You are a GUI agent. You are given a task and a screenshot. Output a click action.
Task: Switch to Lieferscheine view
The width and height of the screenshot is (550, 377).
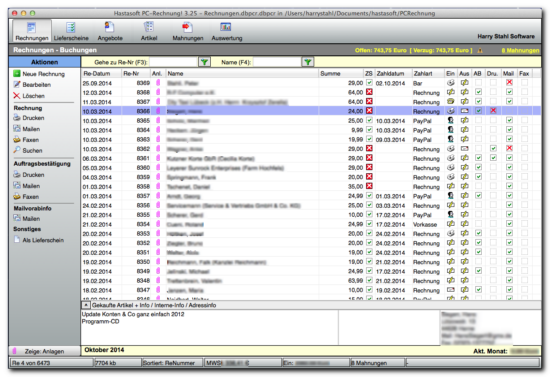coord(71,31)
